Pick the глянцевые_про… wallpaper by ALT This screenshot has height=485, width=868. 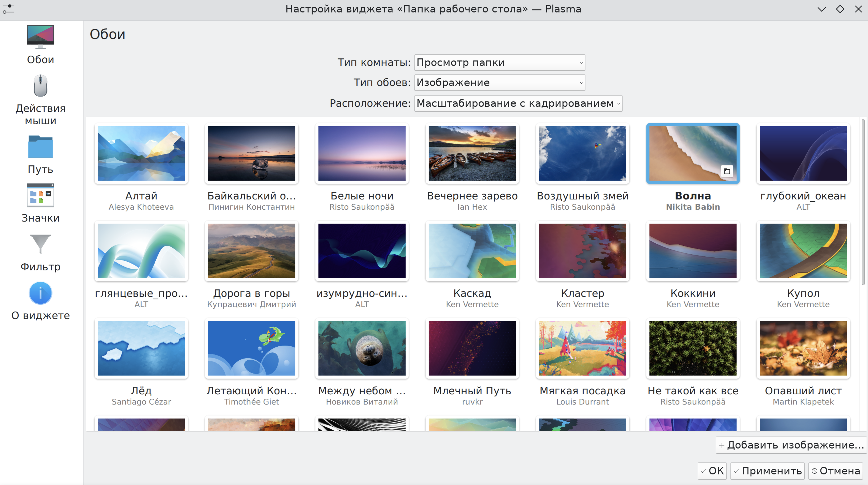tap(141, 251)
